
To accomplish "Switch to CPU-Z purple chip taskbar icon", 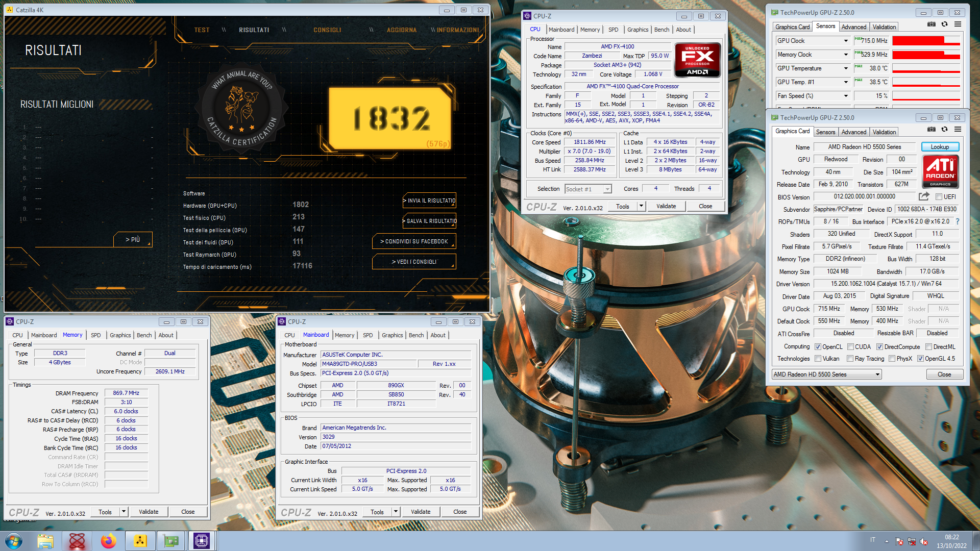I will [202, 541].
